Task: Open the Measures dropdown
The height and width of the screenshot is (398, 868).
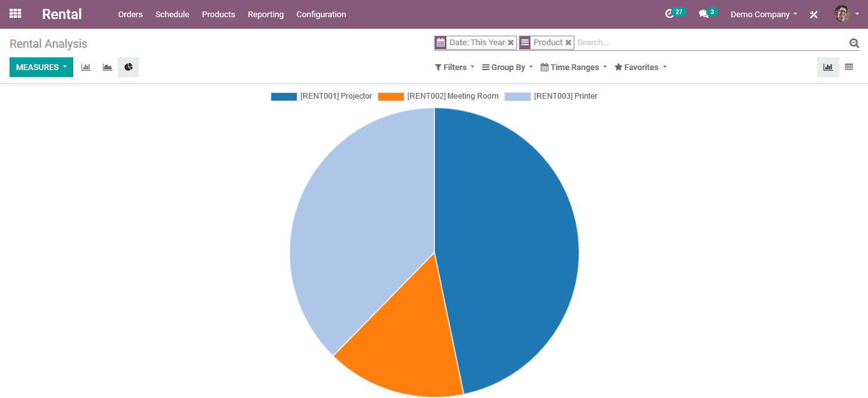Action: tap(41, 67)
